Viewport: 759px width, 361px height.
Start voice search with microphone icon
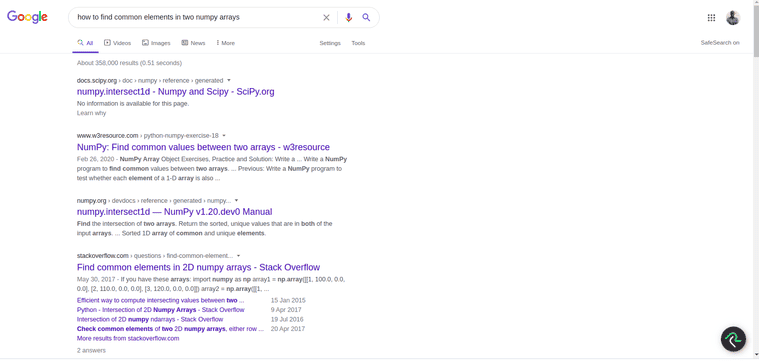tap(349, 17)
